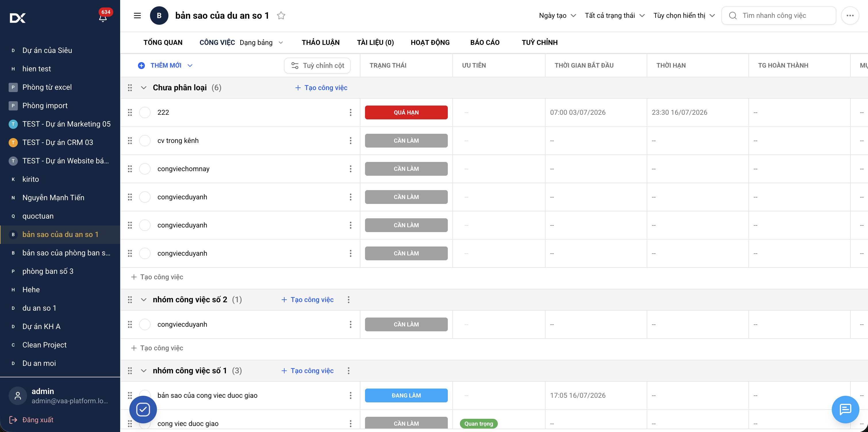The height and width of the screenshot is (432, 868).
Task: Collapse the Chưa phân loại group
Action: point(143,88)
